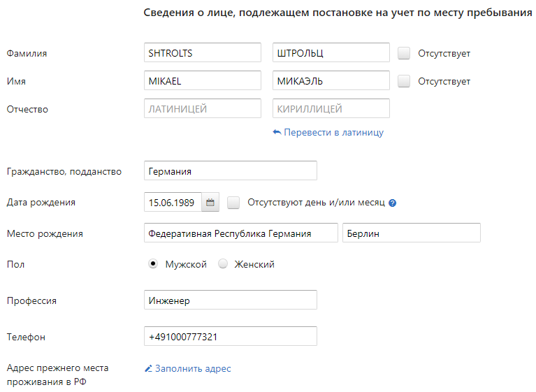Focus the Cyrillic surname field ШТРОЛЬЦ
536x392 pixels.
pyautogui.click(x=331, y=52)
